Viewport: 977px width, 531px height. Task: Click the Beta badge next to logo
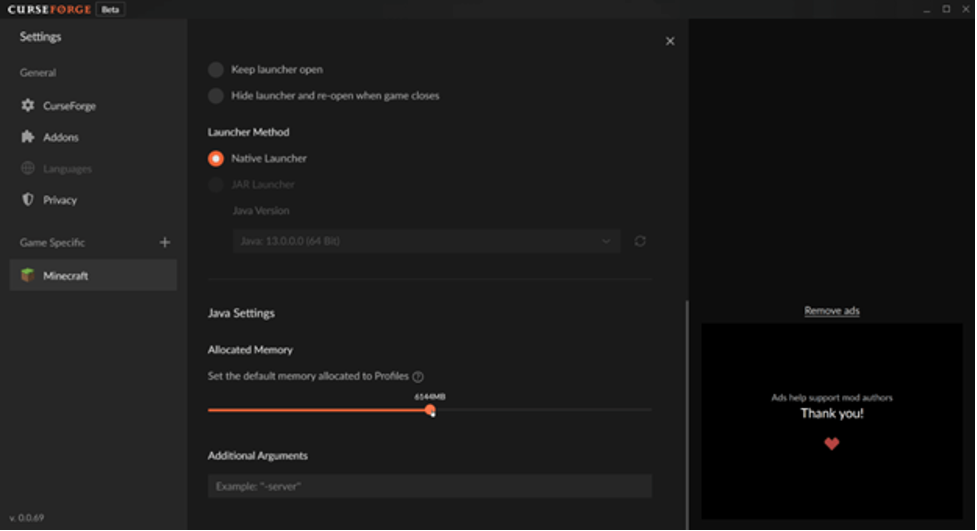(x=110, y=9)
